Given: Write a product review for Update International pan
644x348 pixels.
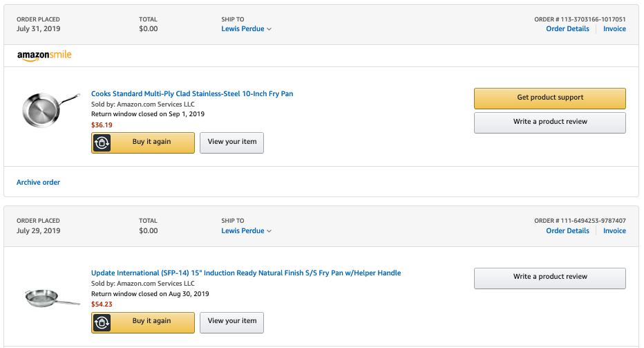Looking at the screenshot, I should (550, 279).
